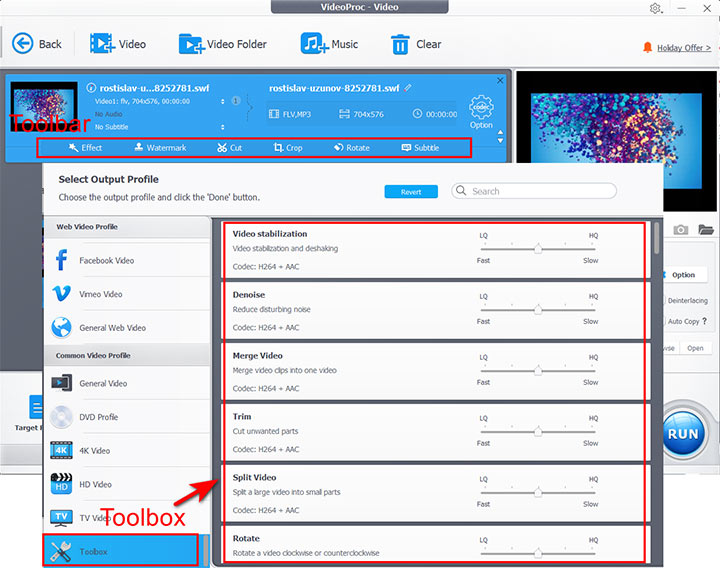Click the preview video image
720x568 pixels.
616,141
